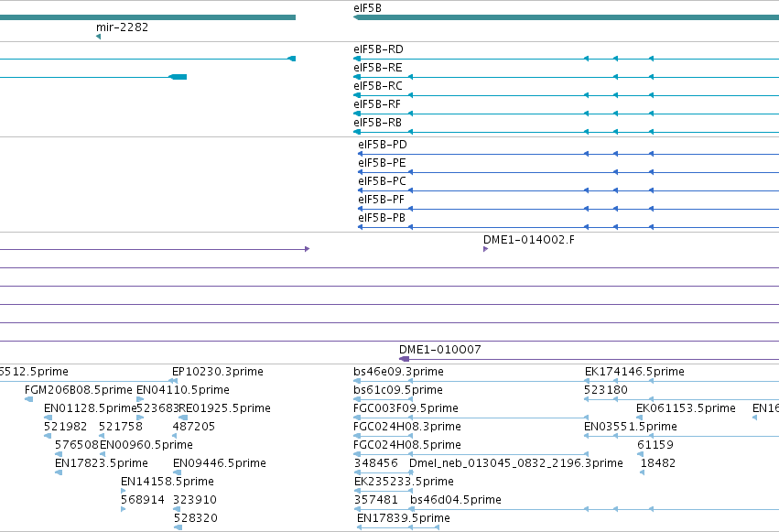Select EST EN17839.5prime
779x532 pixels.
[x=404, y=518]
